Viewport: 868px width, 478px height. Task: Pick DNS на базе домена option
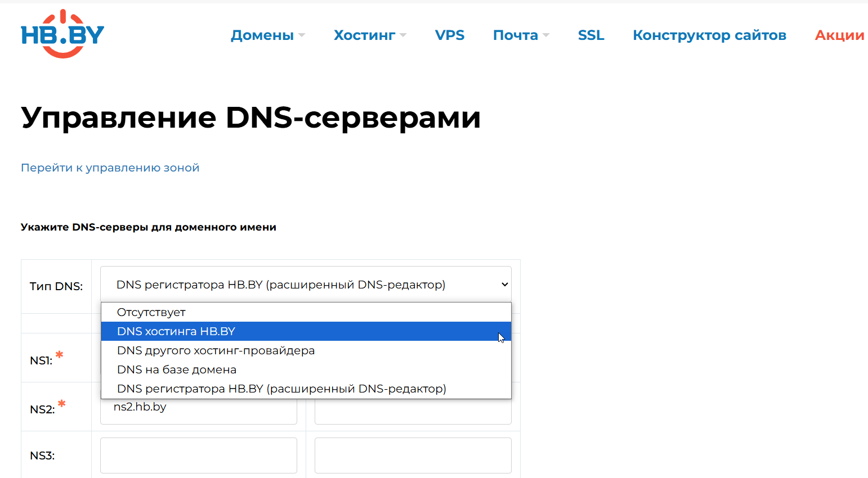point(177,369)
